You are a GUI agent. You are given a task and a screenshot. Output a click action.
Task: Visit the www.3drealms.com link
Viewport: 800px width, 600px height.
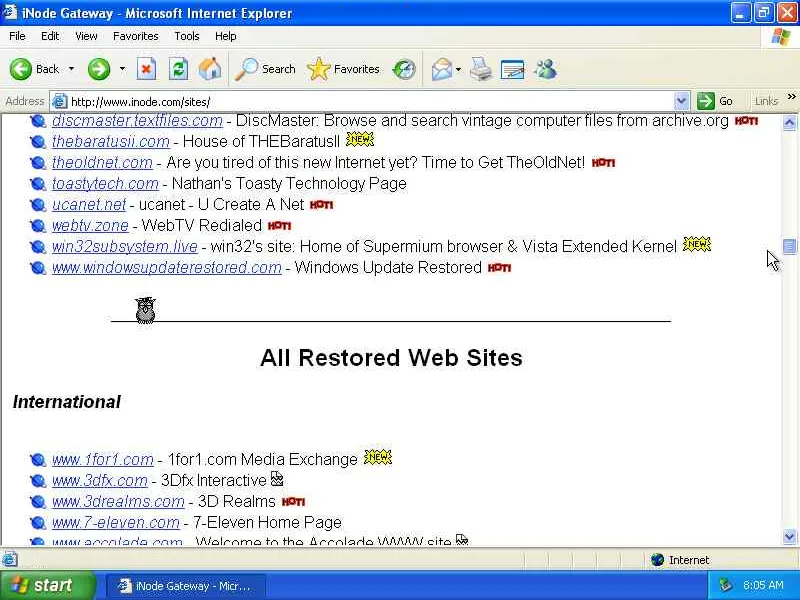[x=118, y=502]
